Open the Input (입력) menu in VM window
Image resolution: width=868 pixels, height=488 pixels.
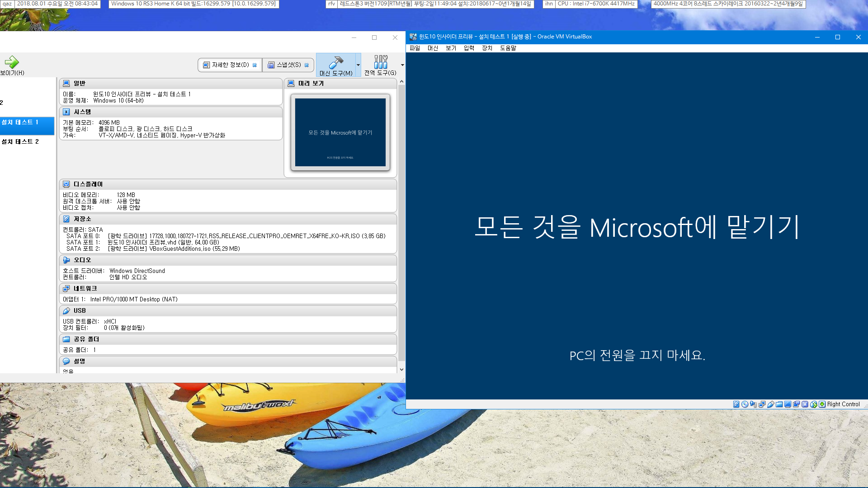tap(469, 48)
